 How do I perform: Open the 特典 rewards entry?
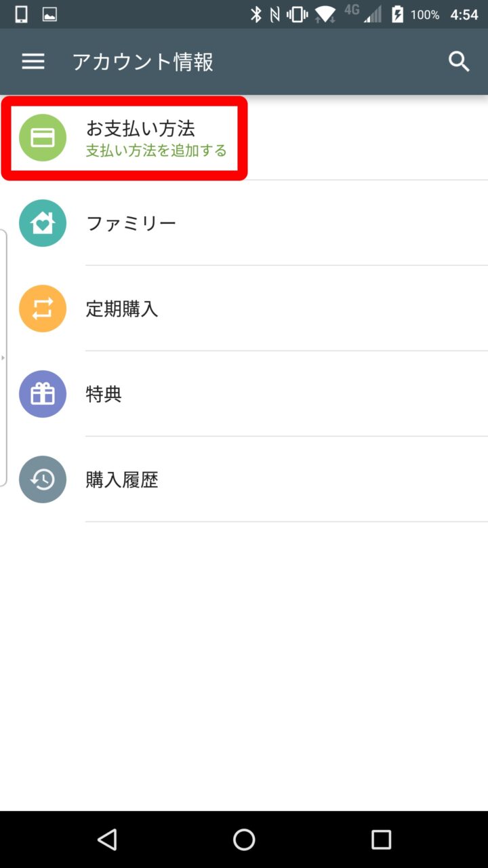coord(104,394)
